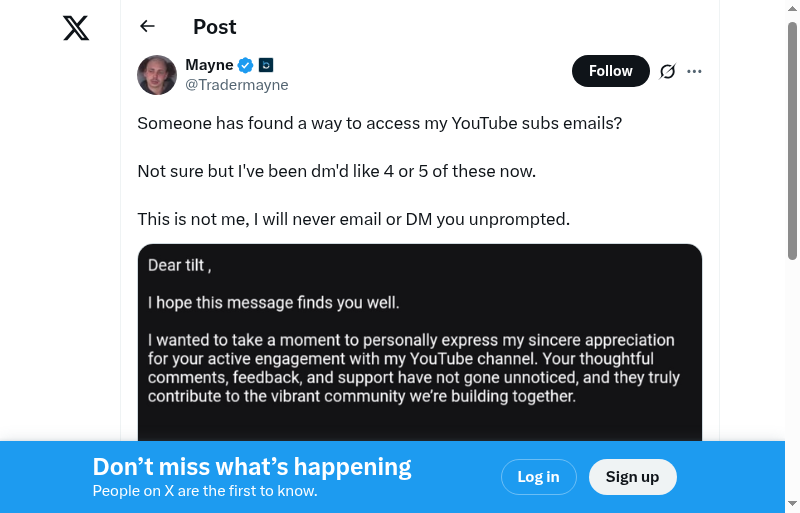Click the Post heading
The image size is (800, 513).
215,27
